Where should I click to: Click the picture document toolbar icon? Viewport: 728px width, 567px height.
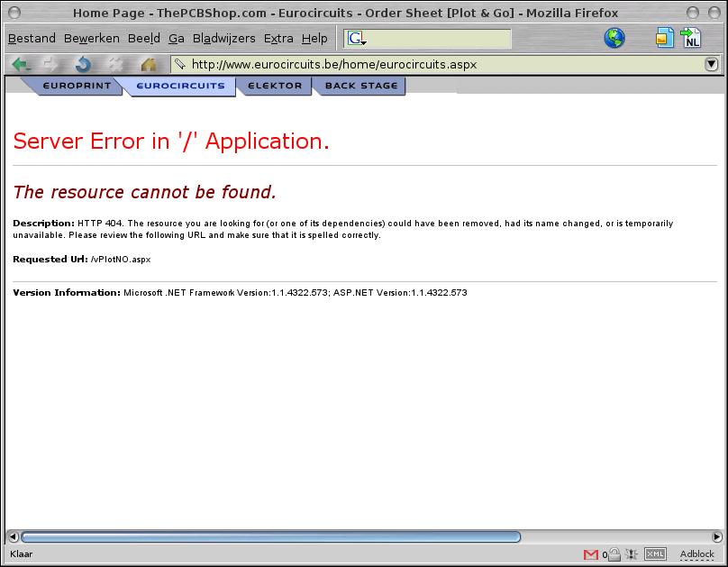[664, 38]
